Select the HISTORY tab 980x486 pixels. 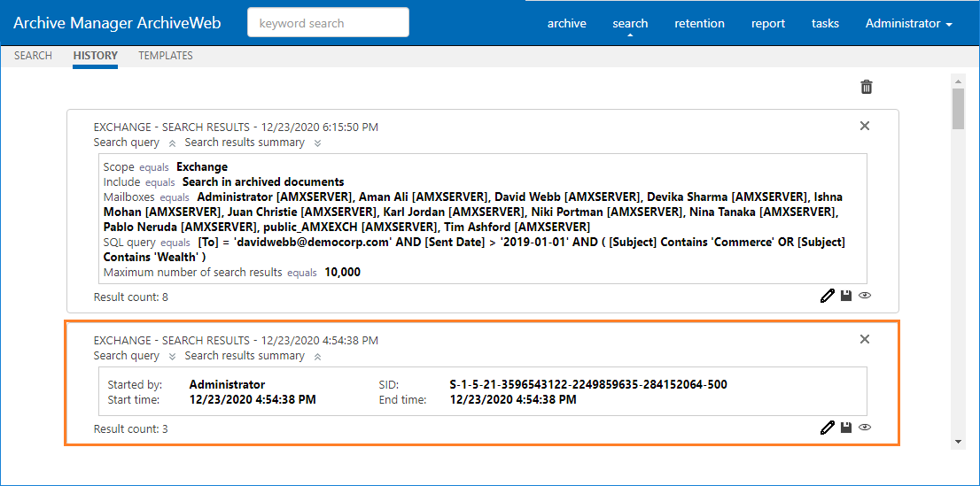click(95, 56)
